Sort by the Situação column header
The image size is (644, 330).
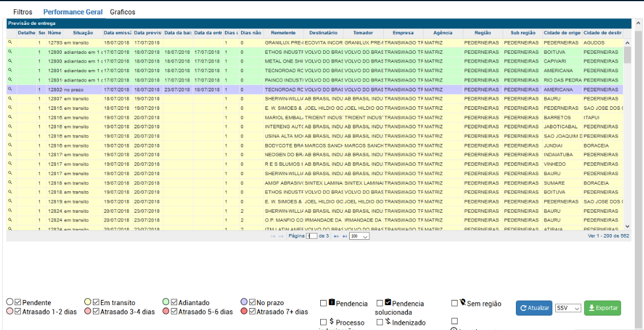pyautogui.click(x=83, y=33)
